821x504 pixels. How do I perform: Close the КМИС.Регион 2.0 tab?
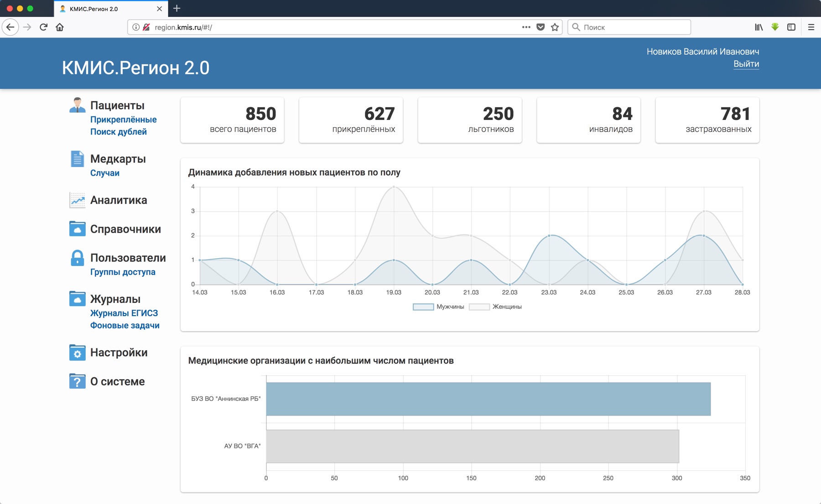pyautogui.click(x=159, y=9)
